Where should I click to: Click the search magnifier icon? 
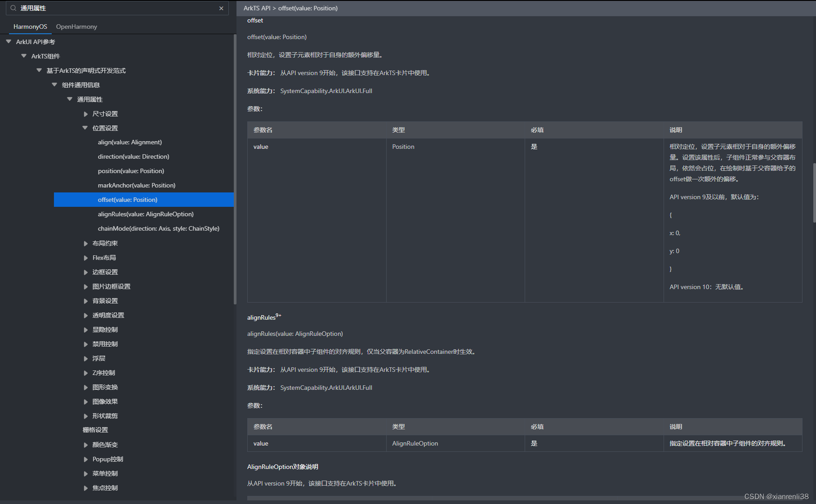13,8
